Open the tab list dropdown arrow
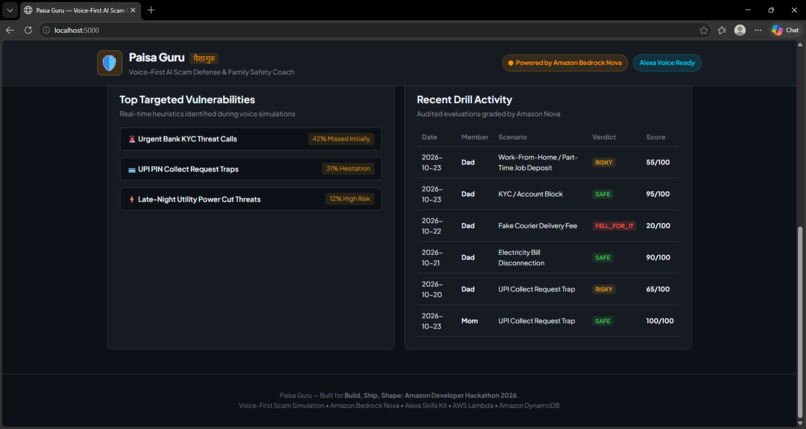Screen dimensions: 806x429 pos(10,10)
